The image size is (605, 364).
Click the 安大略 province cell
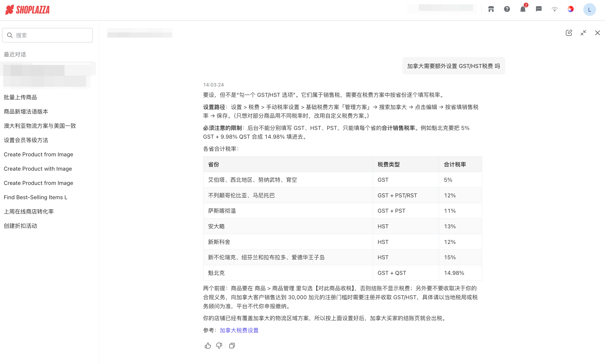click(x=288, y=226)
